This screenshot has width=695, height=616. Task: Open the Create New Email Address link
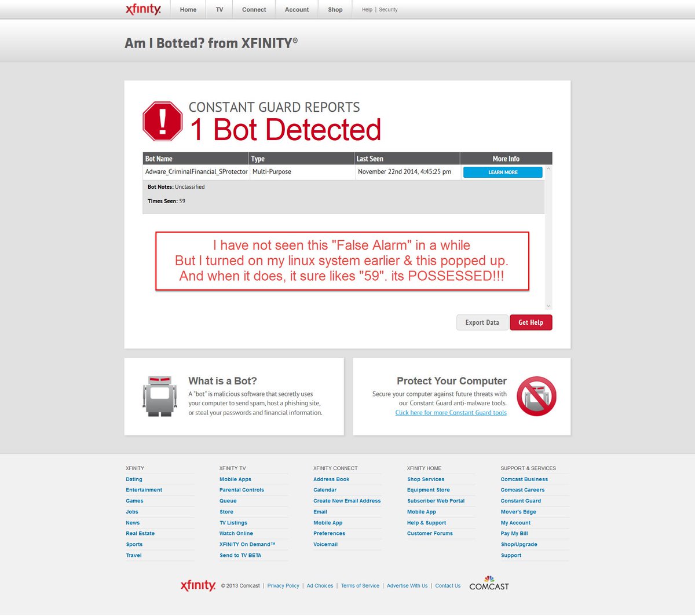coord(347,501)
